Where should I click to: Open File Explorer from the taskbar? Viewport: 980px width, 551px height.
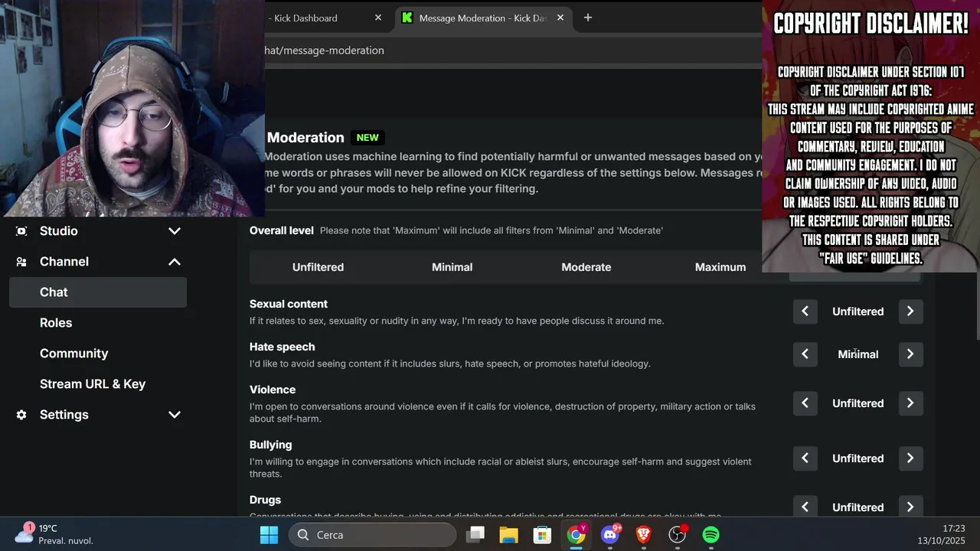coord(509,535)
